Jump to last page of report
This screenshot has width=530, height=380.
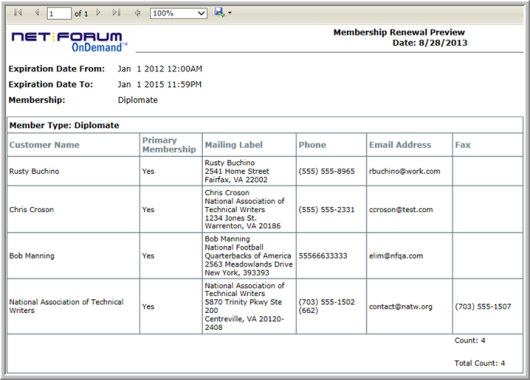(x=117, y=13)
